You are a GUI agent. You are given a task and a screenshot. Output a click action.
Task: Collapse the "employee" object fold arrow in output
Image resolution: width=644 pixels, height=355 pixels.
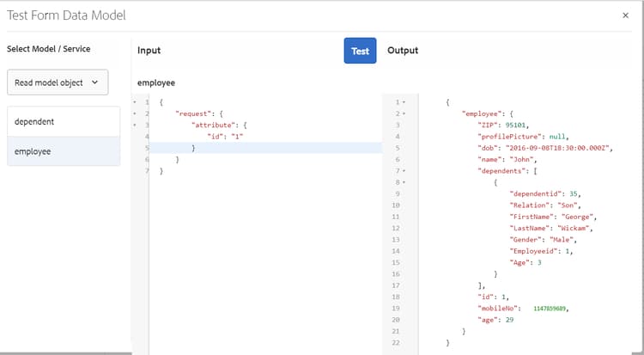tap(404, 113)
